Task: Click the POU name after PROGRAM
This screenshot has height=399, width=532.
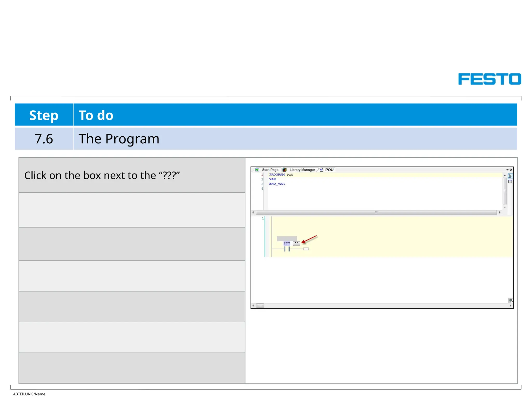Action: click(290, 175)
